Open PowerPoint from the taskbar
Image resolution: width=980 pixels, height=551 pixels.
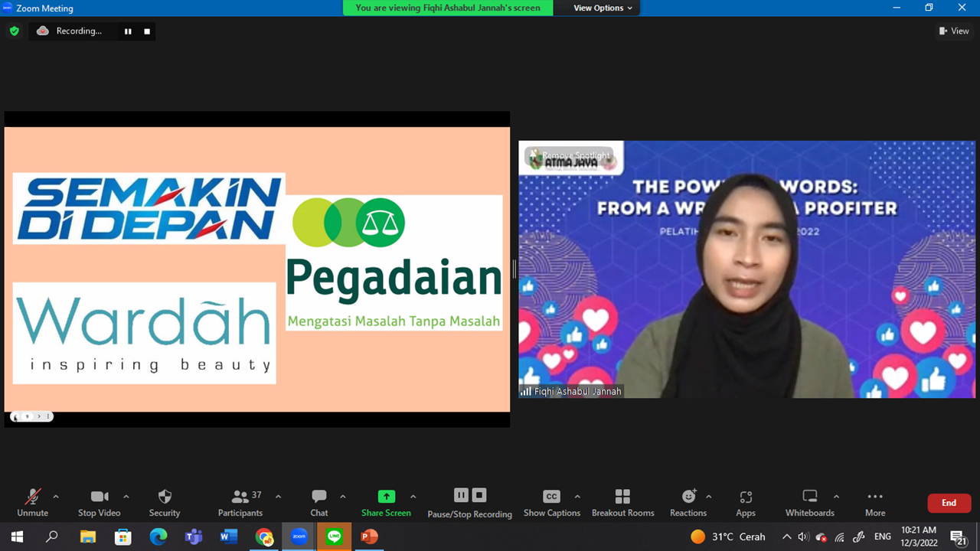point(369,536)
